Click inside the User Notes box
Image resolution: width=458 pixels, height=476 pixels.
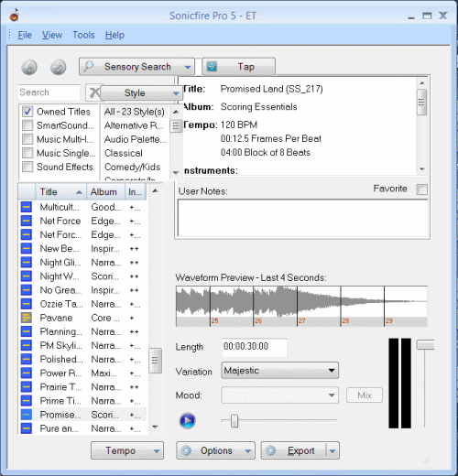click(x=303, y=218)
